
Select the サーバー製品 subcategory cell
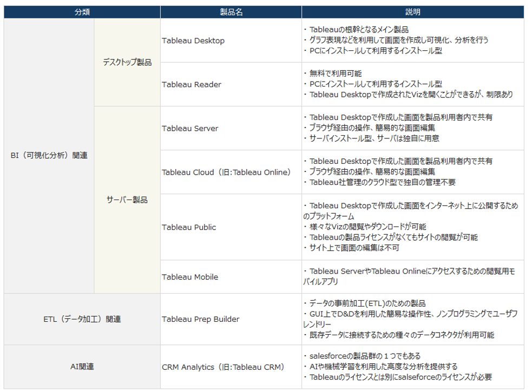[127, 200]
